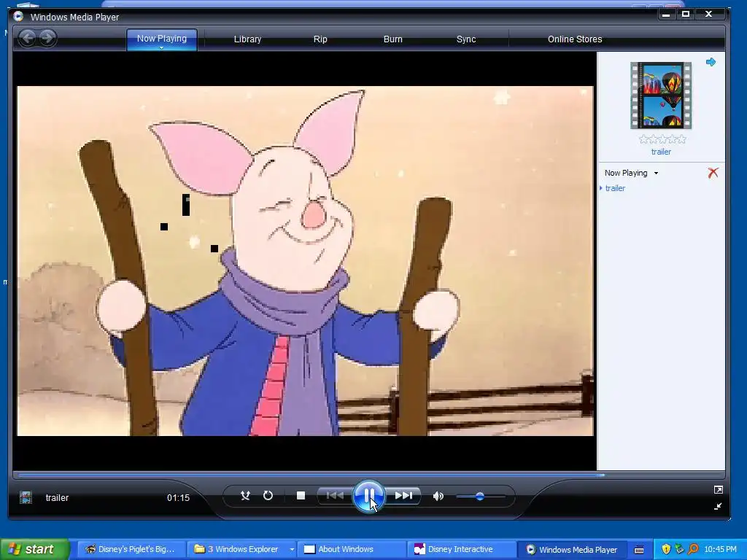Open the Now Playing tab
The height and width of the screenshot is (560, 747).
161,39
